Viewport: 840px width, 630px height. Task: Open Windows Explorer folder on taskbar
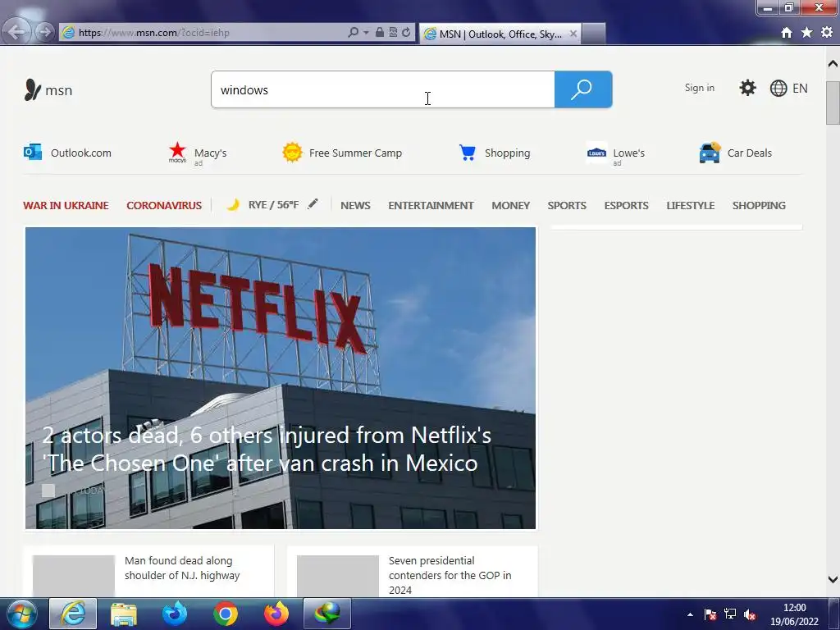(x=124, y=614)
